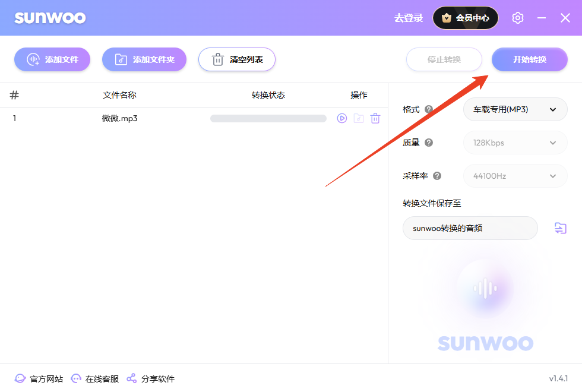Click the sunwoo转换的音频 save path field
The height and width of the screenshot is (392, 582).
(x=470, y=228)
